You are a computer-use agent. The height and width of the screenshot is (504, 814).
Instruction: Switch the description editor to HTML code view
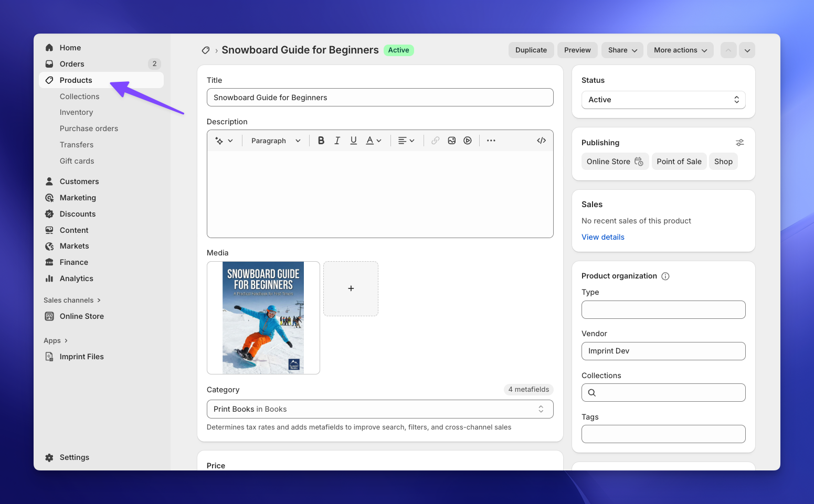tap(541, 140)
